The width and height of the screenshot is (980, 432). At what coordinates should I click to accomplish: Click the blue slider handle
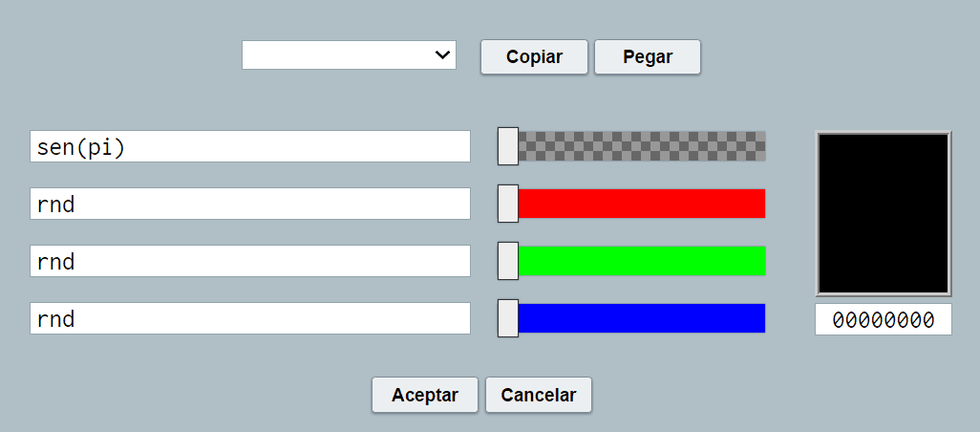coord(508,318)
